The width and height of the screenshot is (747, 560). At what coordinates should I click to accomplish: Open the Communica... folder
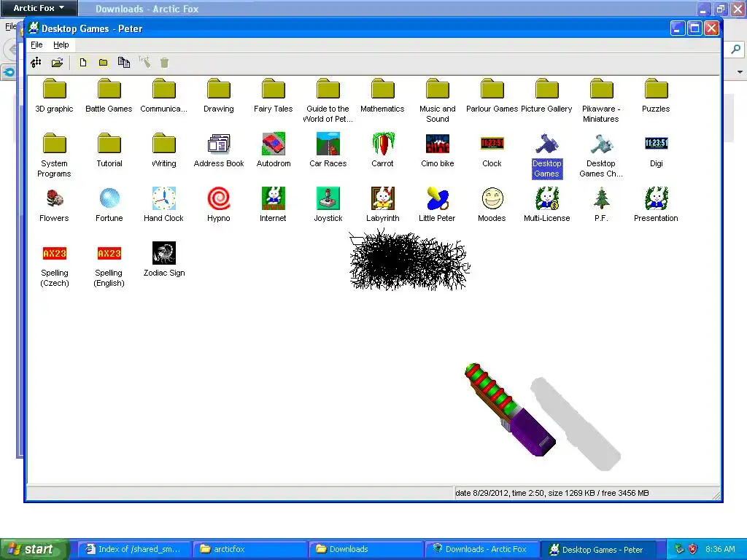(164, 90)
